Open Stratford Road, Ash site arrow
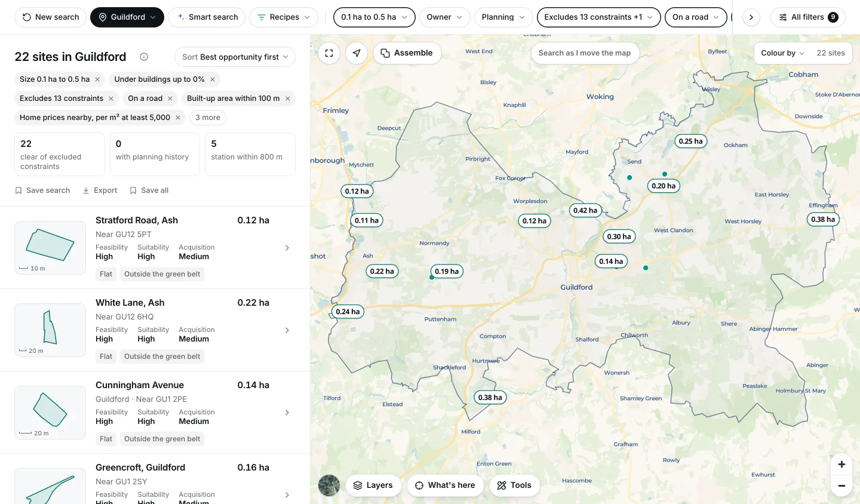 click(x=287, y=248)
